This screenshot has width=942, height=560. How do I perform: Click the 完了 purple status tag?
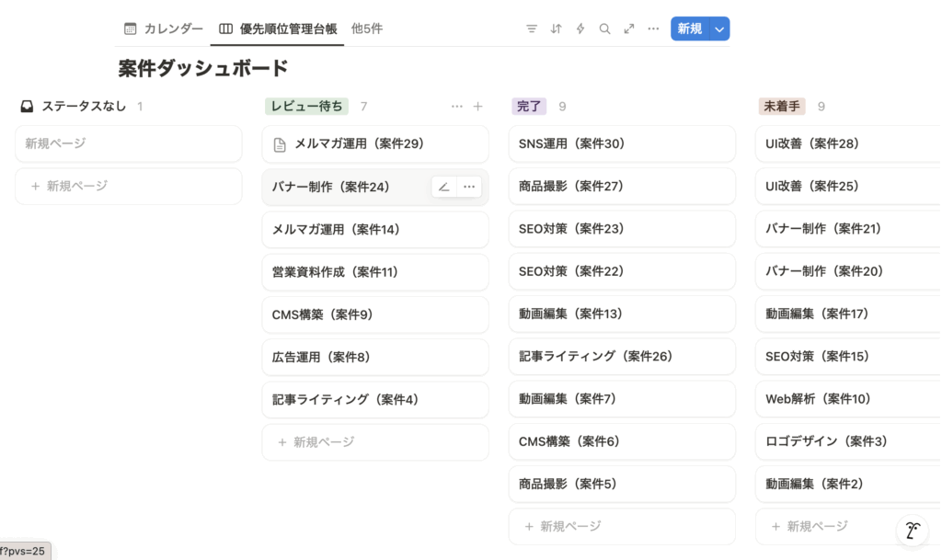coord(529,107)
